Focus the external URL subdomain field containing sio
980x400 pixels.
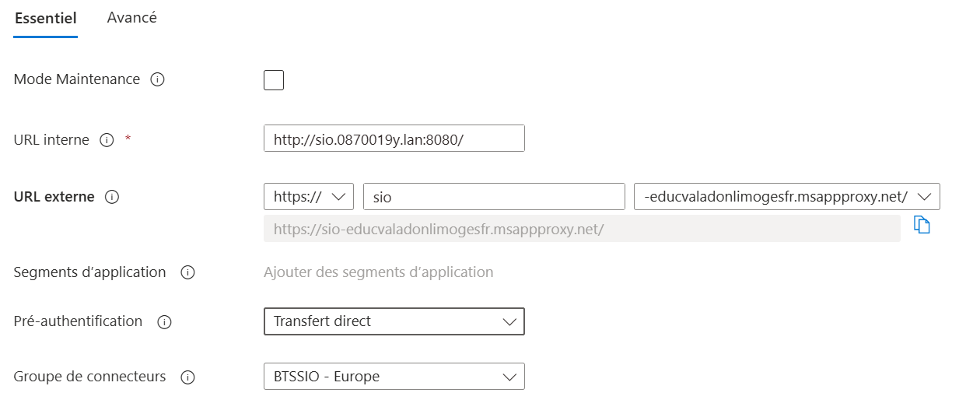[x=494, y=197]
